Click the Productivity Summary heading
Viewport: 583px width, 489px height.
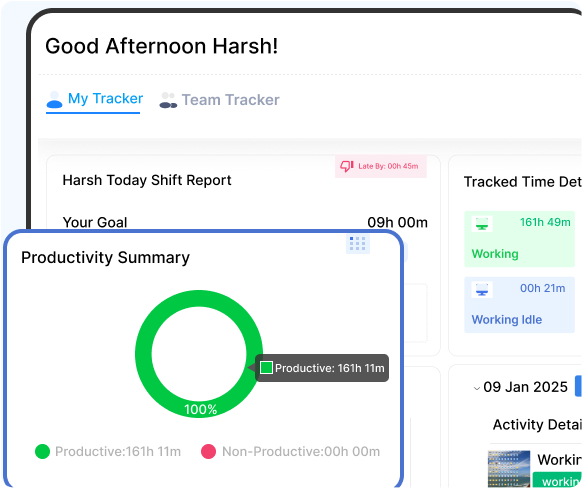(105, 258)
